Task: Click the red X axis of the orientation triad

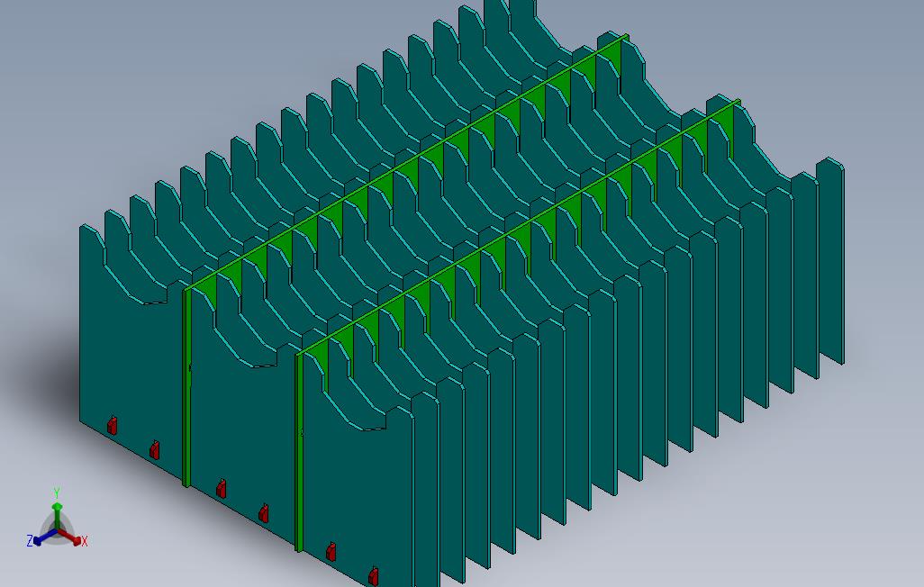Action: 69,537
